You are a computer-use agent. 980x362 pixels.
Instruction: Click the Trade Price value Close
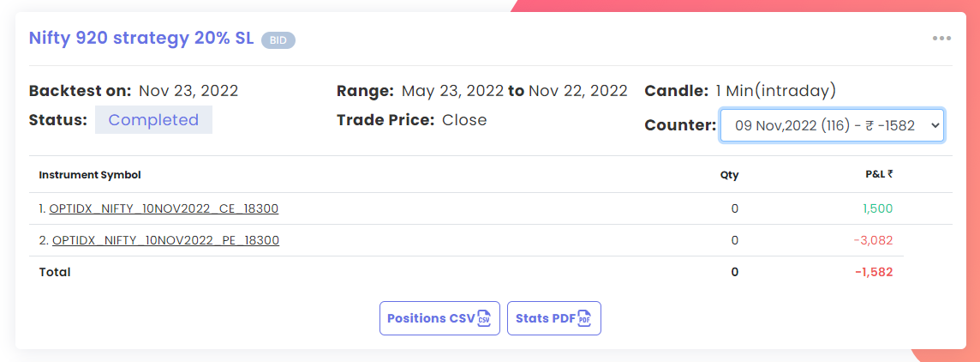click(464, 119)
